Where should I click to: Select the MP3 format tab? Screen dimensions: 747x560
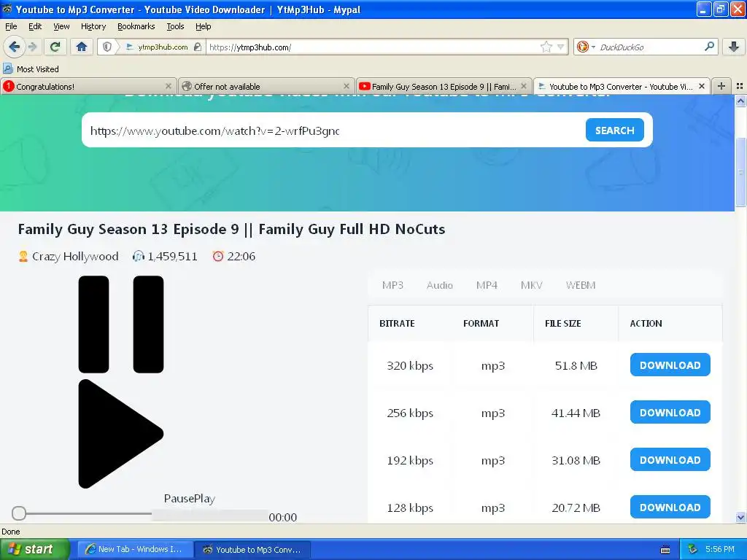pos(392,285)
